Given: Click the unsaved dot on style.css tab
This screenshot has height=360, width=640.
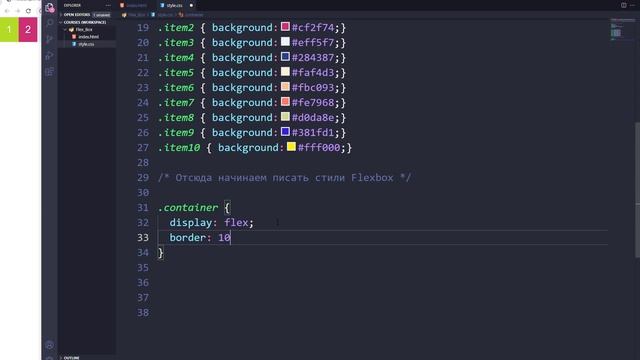Looking at the screenshot, I should click(191, 5).
